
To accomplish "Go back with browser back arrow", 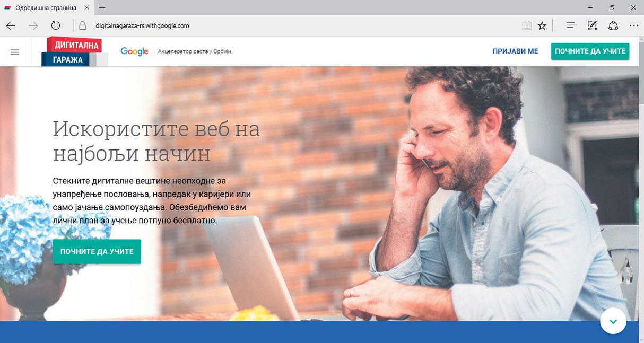I will click(11, 25).
